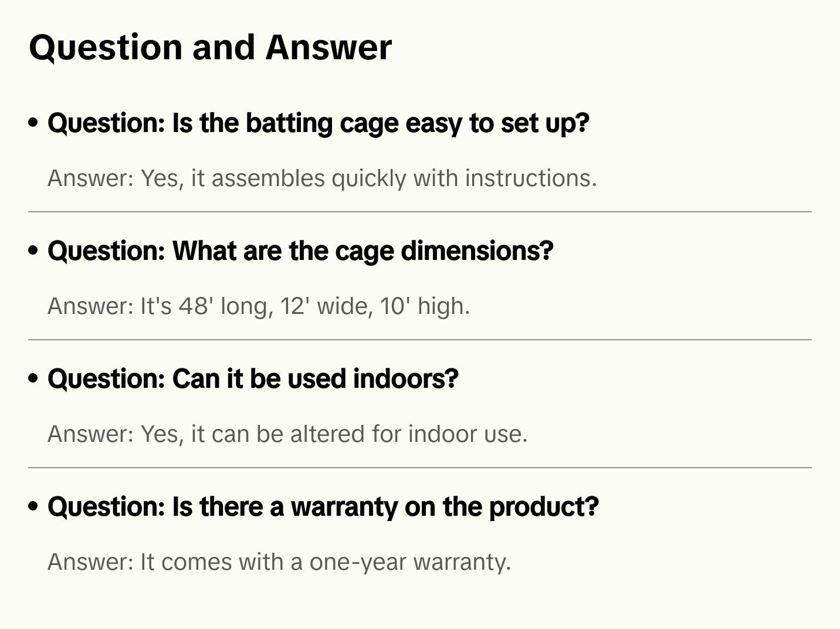Click the bullet beside the cage dimensions question
This screenshot has height=629, width=840.
point(33,251)
